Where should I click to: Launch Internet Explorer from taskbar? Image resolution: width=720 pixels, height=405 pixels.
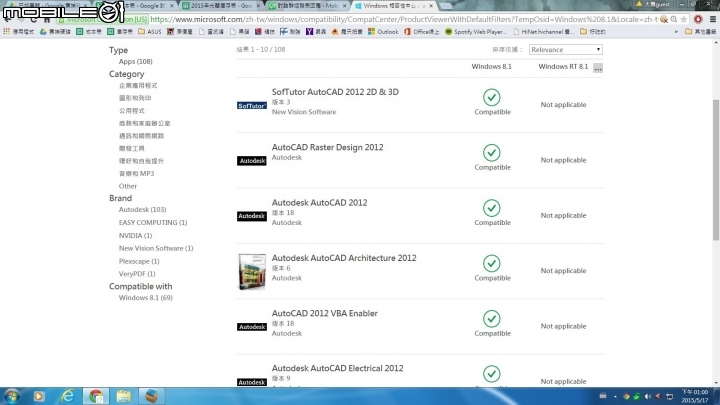pyautogui.click(x=68, y=396)
